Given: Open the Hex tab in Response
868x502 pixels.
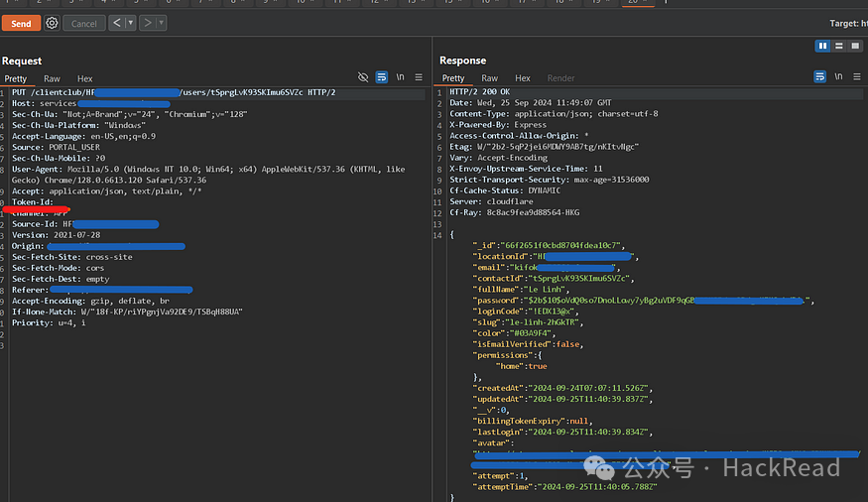Looking at the screenshot, I should tap(522, 78).
